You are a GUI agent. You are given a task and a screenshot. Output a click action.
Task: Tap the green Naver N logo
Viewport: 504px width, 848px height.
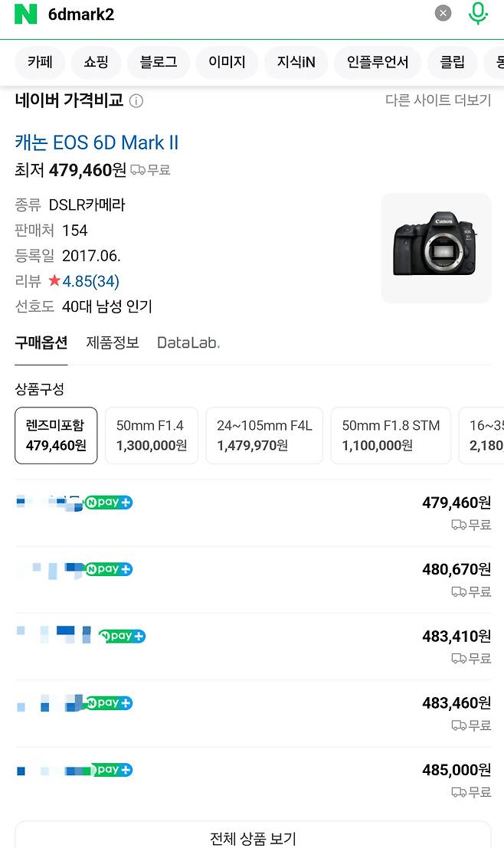26,14
